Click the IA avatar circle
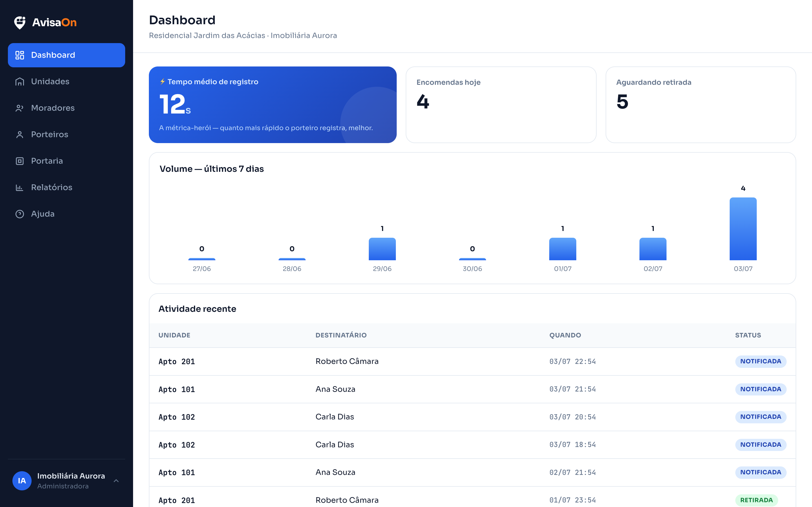Screen dimensions: 812x507 click(x=22, y=481)
